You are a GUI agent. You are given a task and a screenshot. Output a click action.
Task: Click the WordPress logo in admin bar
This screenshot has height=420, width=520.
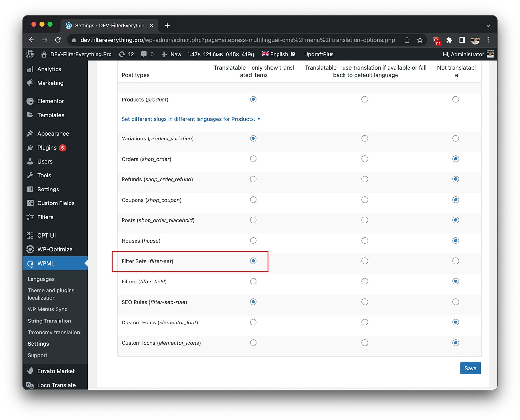pyautogui.click(x=30, y=54)
